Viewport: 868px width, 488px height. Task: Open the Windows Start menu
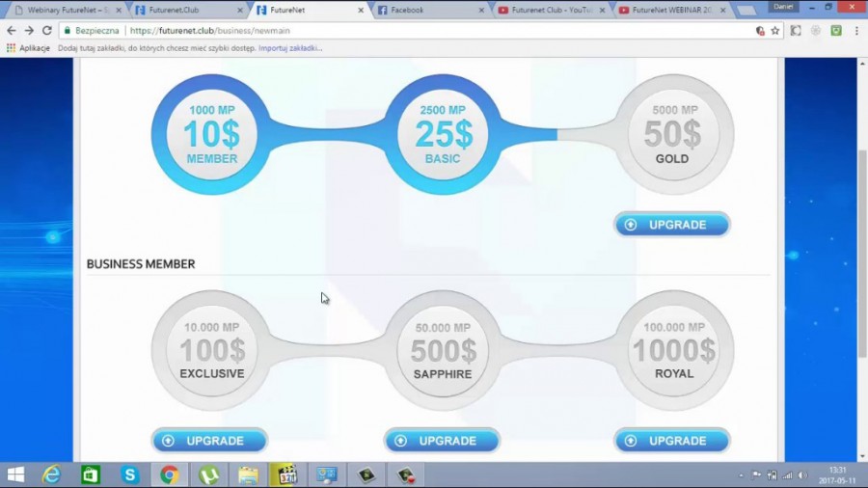coord(15,474)
